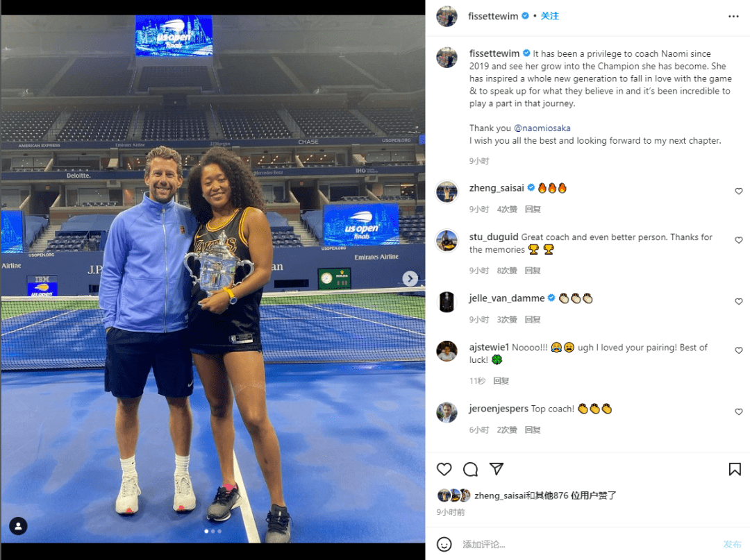Viewport: 750px width, 560px height.
Task: Like jelle_van_damme's comment heart
Action: pyautogui.click(x=738, y=301)
